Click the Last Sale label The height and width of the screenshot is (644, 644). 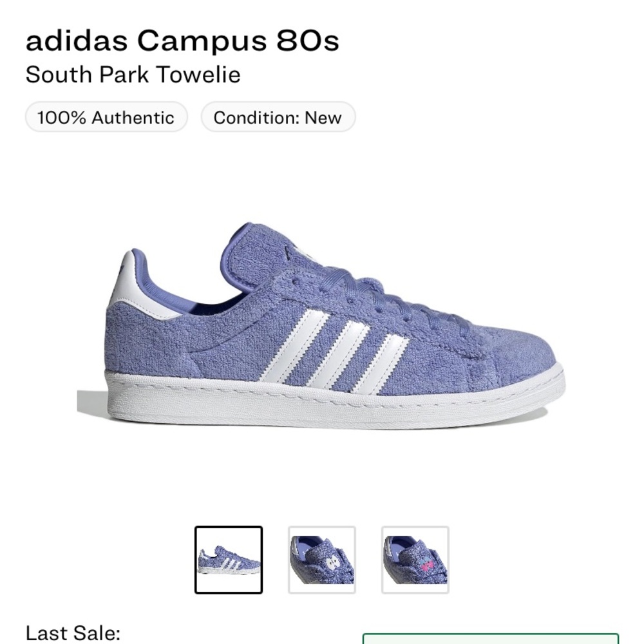point(73,632)
